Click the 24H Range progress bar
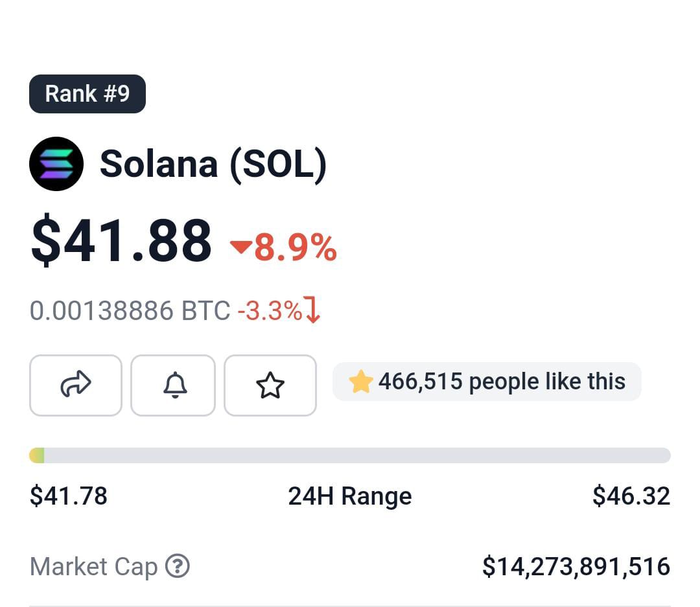Screen dimensions: 700x607 pos(350,455)
